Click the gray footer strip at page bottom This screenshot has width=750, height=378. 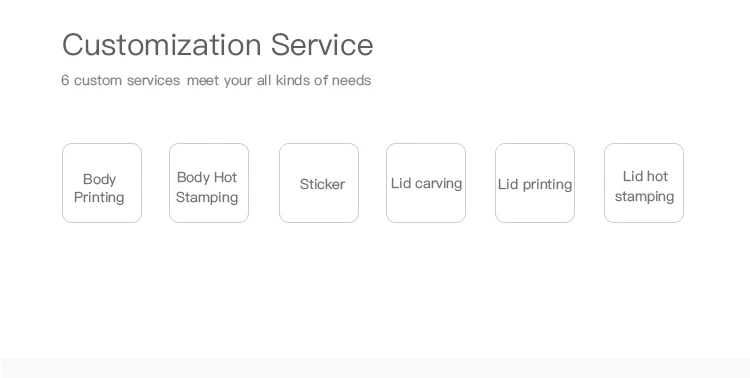tap(375, 368)
